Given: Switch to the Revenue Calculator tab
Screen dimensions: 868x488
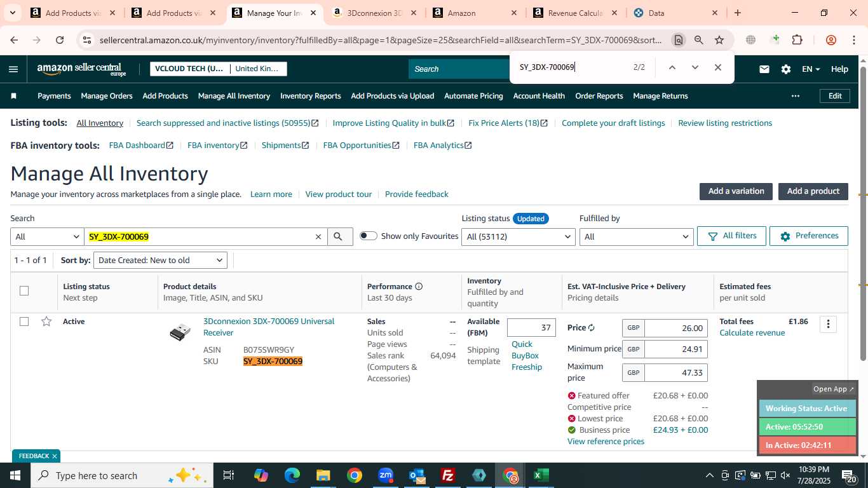Looking at the screenshot, I should (x=575, y=13).
